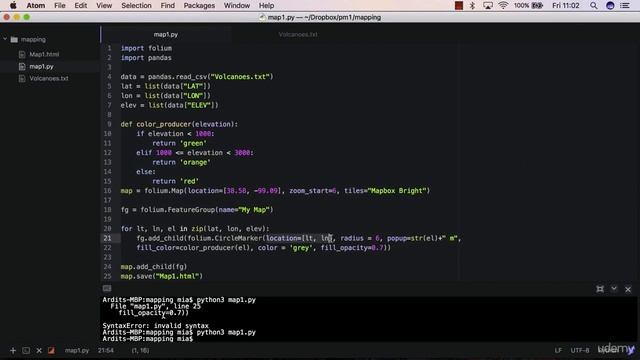Open Spotlight search magnifier
Viewport: 640px width, 360px height.
click(x=593, y=6)
